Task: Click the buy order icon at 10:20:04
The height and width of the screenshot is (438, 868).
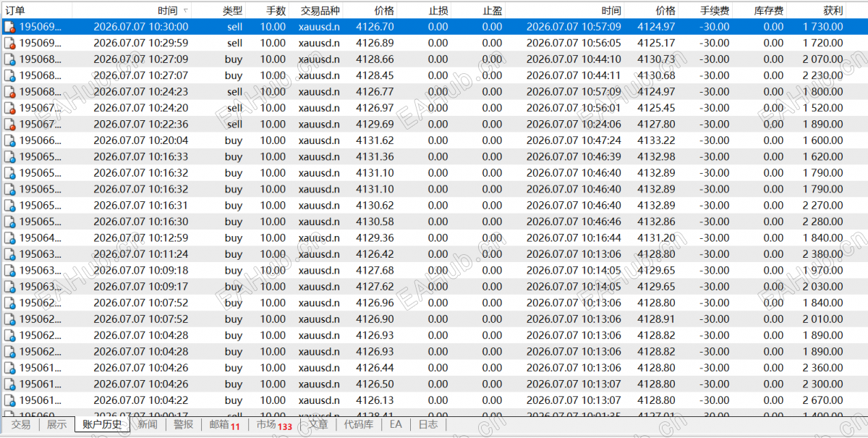Action: (9, 140)
